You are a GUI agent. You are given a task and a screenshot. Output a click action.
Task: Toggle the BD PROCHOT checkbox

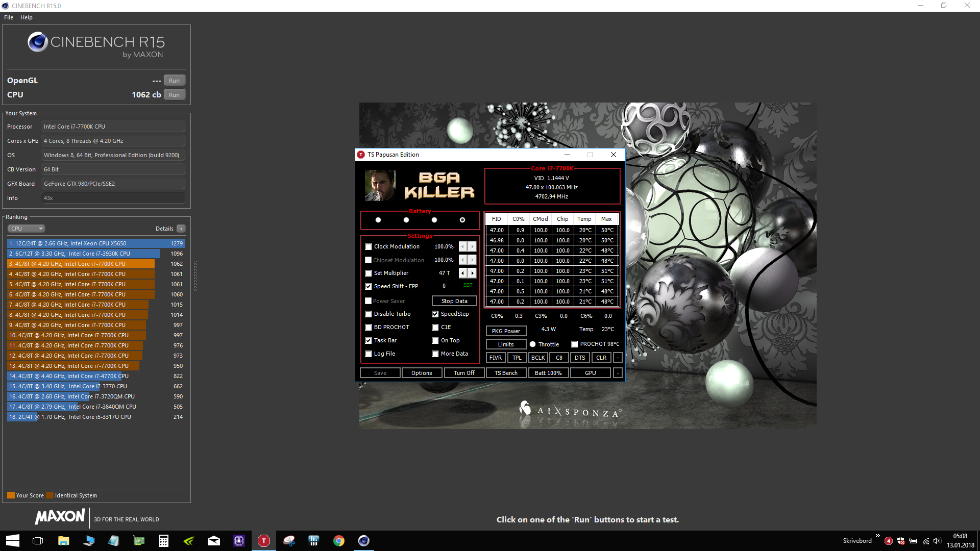click(369, 328)
